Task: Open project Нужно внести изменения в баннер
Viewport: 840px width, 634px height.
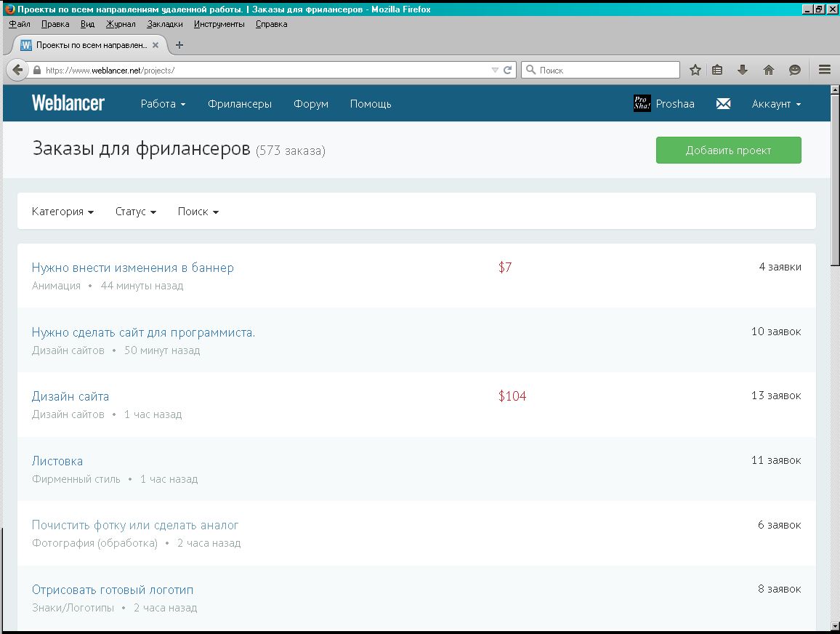Action: [133, 268]
